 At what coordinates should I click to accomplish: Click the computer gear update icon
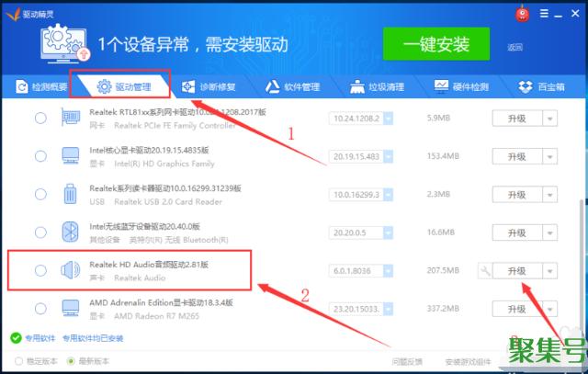[x=65, y=43]
